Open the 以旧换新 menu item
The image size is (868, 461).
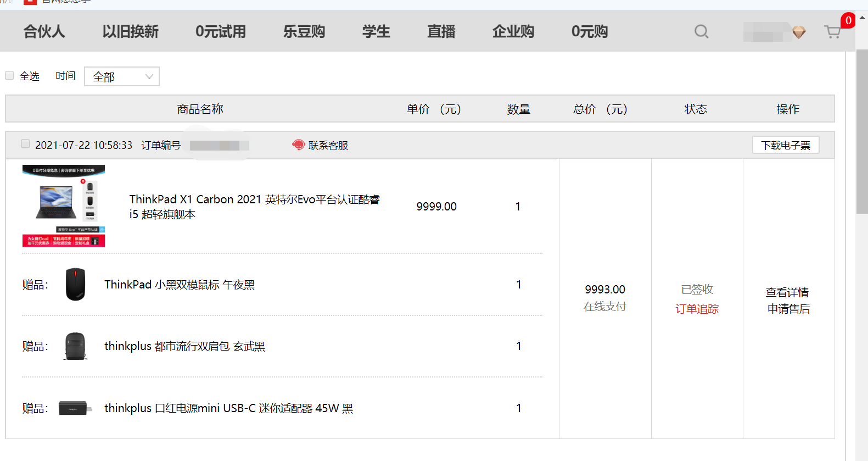point(130,31)
